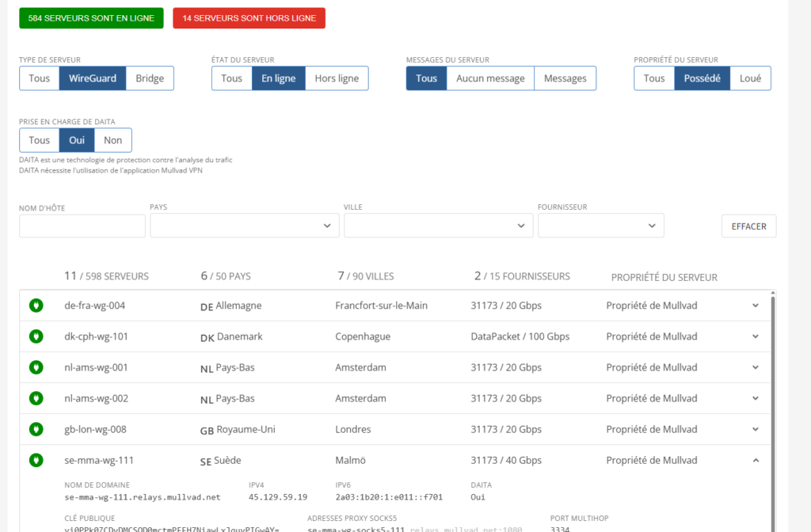Click status icon for gb-lon-wg-008
811x532 pixels.
pos(36,429)
